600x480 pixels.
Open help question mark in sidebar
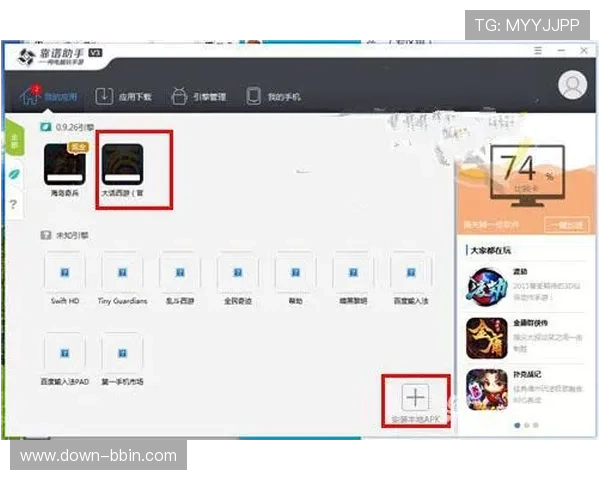[14, 204]
